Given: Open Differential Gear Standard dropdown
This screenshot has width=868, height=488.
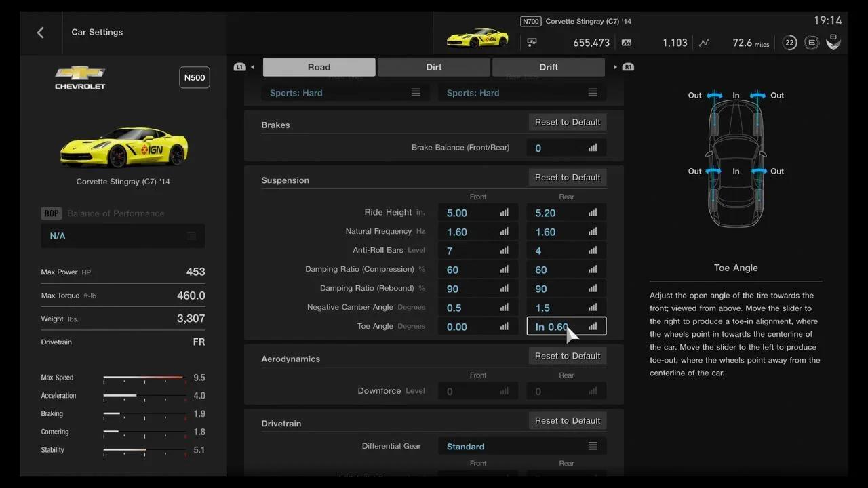Looking at the screenshot, I should 522,447.
